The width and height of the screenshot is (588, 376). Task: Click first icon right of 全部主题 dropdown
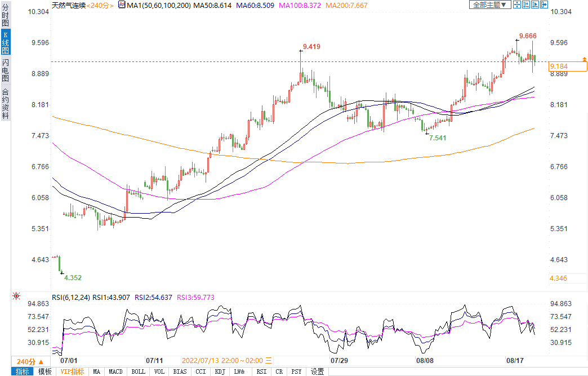[x=516, y=5]
